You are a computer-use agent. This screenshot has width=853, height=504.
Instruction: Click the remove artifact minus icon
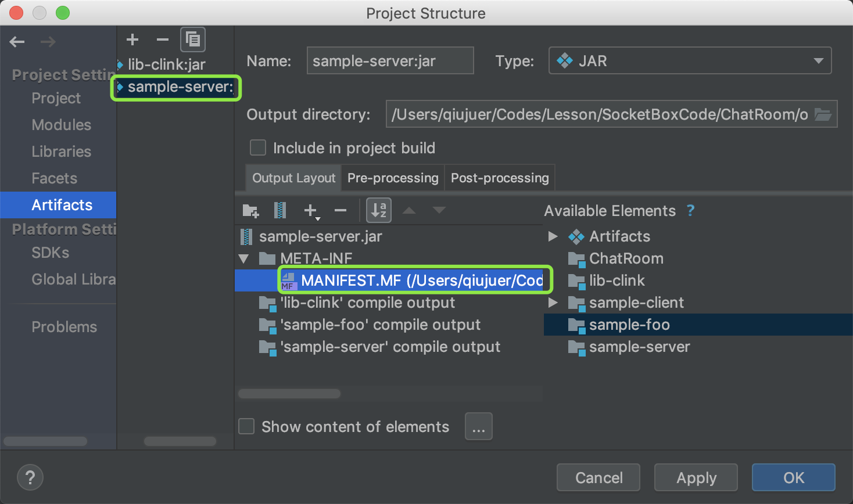point(163,39)
